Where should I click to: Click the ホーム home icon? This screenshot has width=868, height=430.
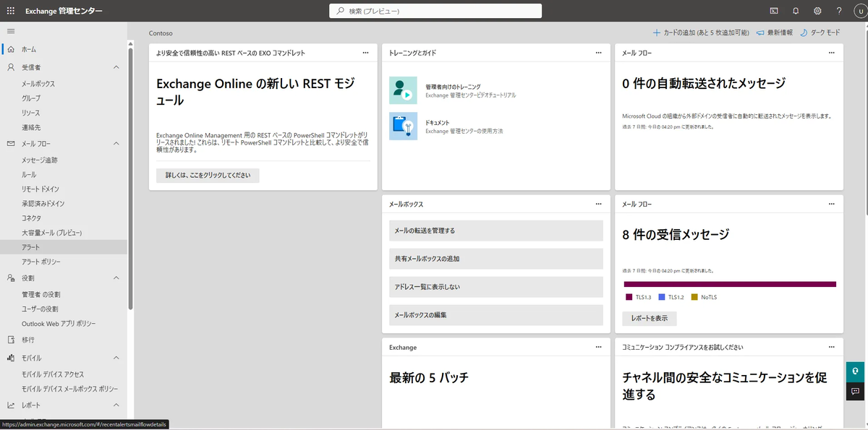(x=11, y=49)
